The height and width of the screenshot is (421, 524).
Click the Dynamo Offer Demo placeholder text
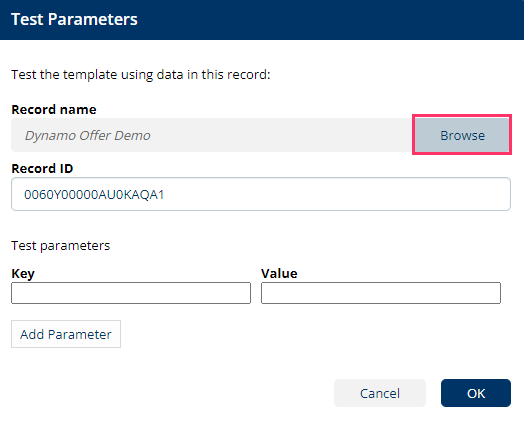(88, 135)
